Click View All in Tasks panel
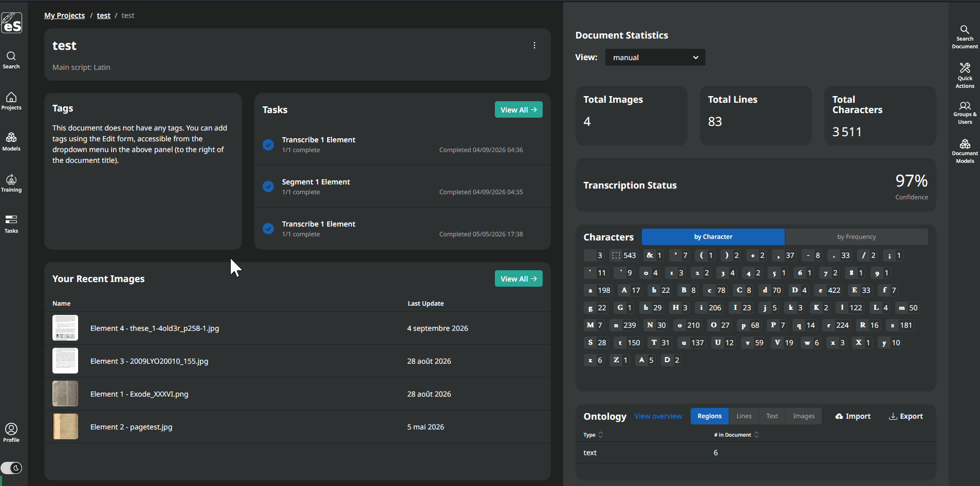The image size is (980, 486). pyautogui.click(x=519, y=109)
